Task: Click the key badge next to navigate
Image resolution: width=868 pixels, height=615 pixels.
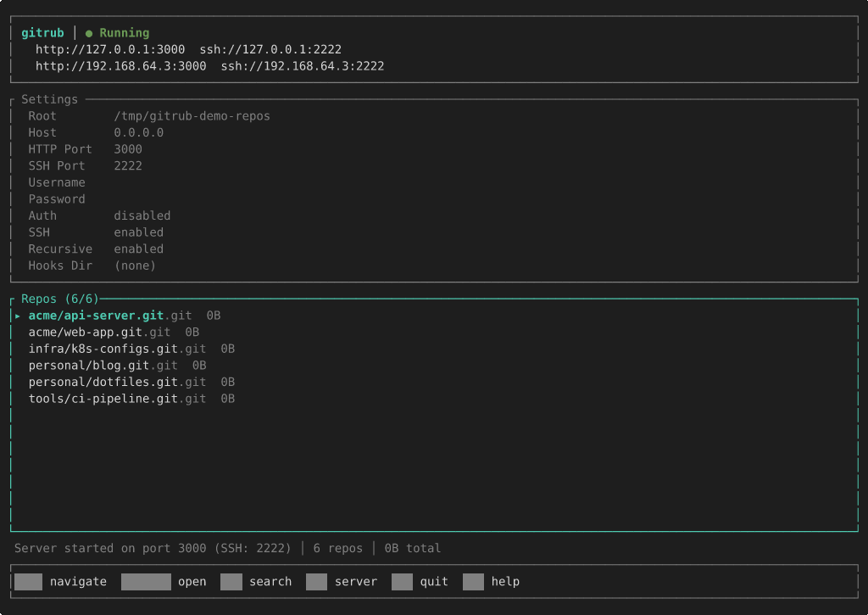Action: tap(28, 582)
